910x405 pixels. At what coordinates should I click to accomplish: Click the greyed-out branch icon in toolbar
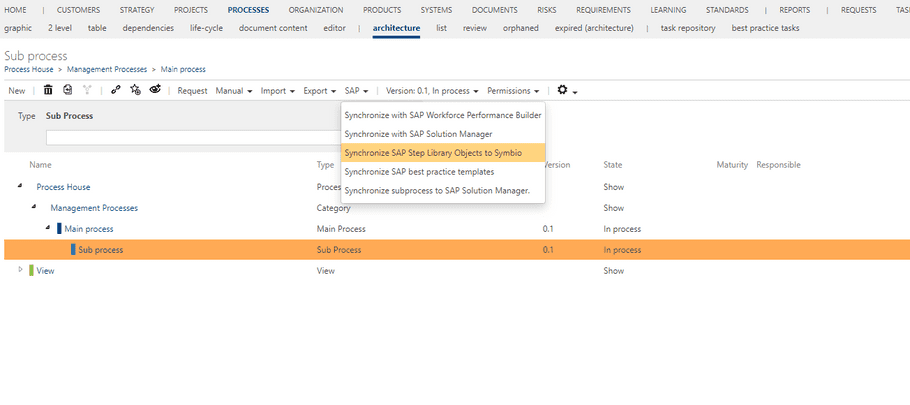pyautogui.click(x=87, y=90)
